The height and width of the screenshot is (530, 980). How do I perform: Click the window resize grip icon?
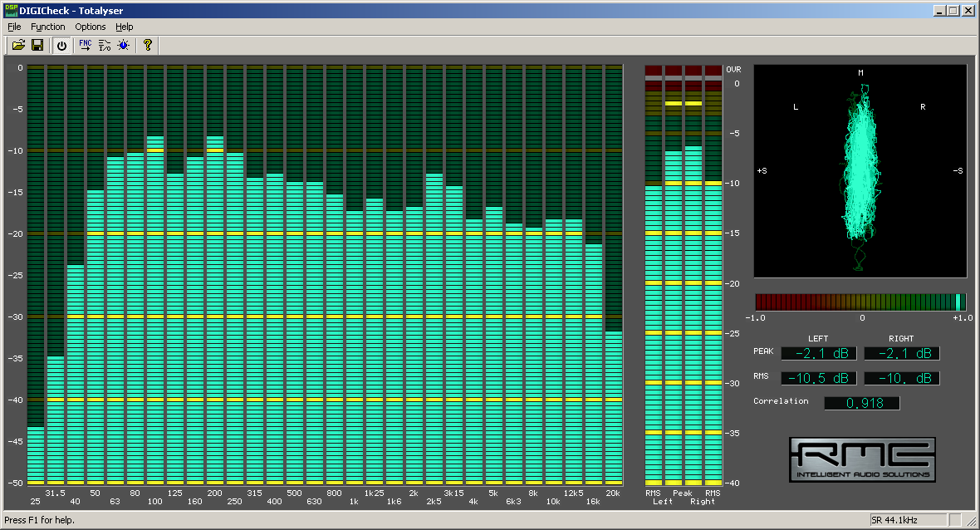coord(971,521)
